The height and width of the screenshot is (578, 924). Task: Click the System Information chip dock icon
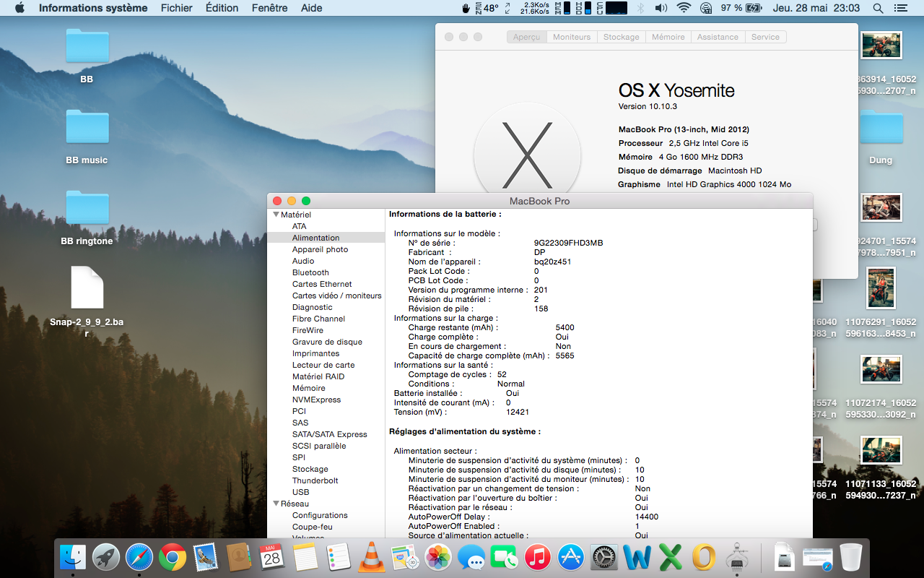(x=737, y=557)
